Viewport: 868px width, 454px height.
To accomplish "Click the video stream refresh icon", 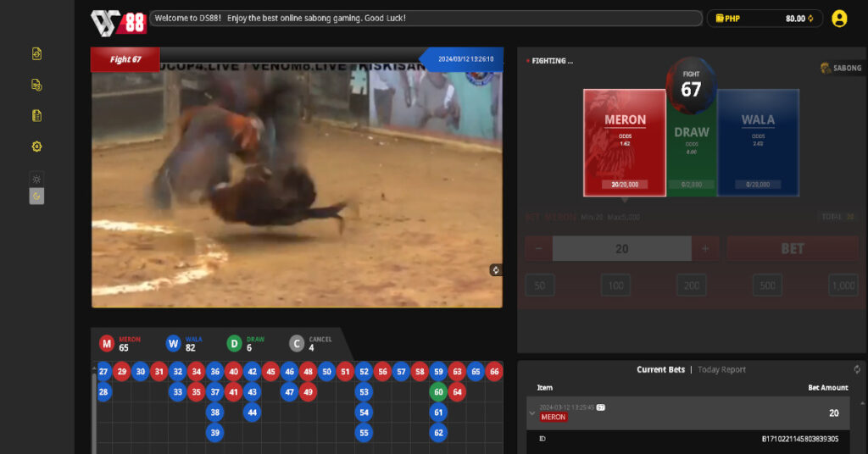I will pyautogui.click(x=495, y=270).
